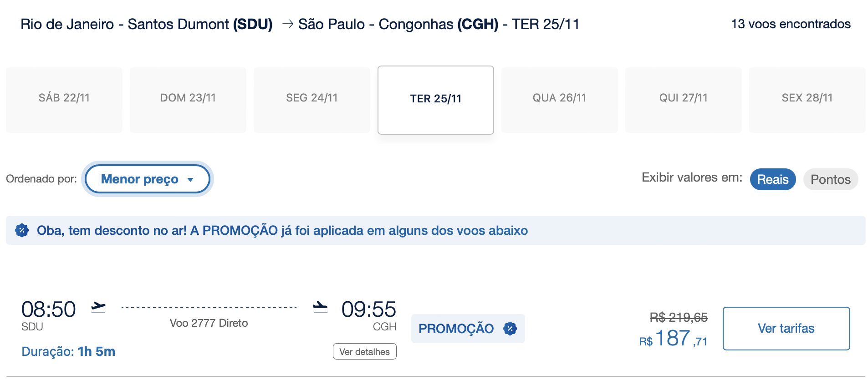Select the QUA 26/11 date tab
This screenshot has height=385, width=868.
(560, 98)
